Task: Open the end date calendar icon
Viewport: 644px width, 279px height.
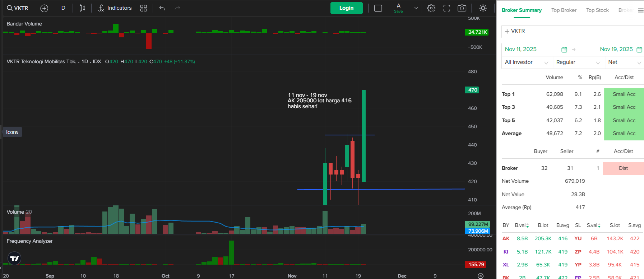Action: (639, 50)
